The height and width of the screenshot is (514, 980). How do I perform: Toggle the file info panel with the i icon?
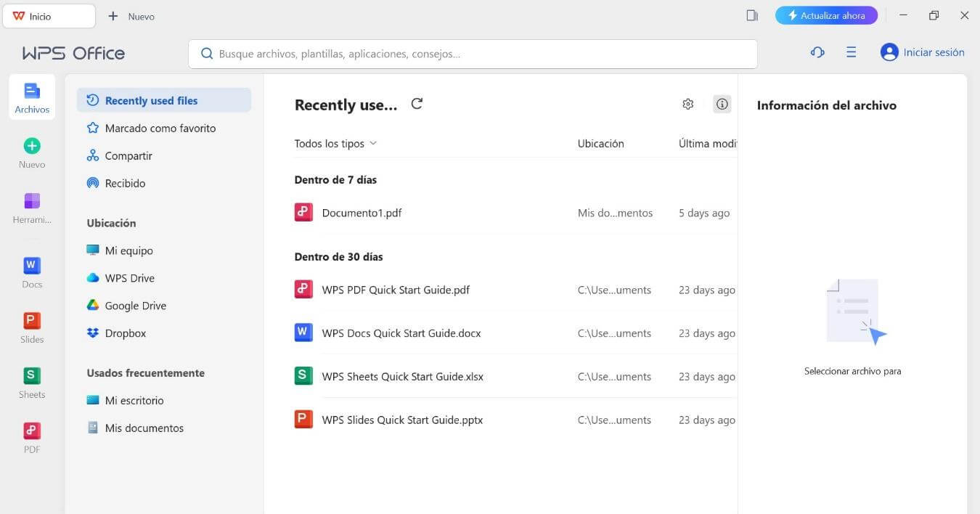coord(722,104)
